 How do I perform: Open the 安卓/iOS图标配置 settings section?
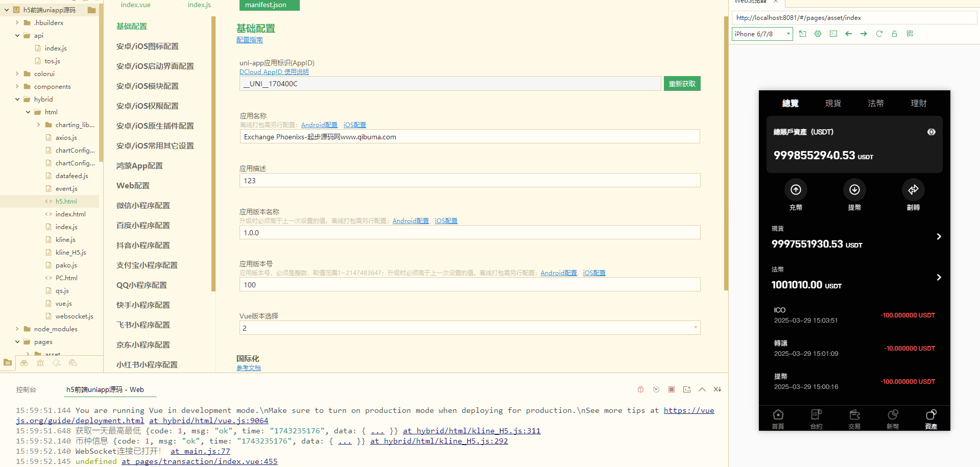click(x=148, y=46)
